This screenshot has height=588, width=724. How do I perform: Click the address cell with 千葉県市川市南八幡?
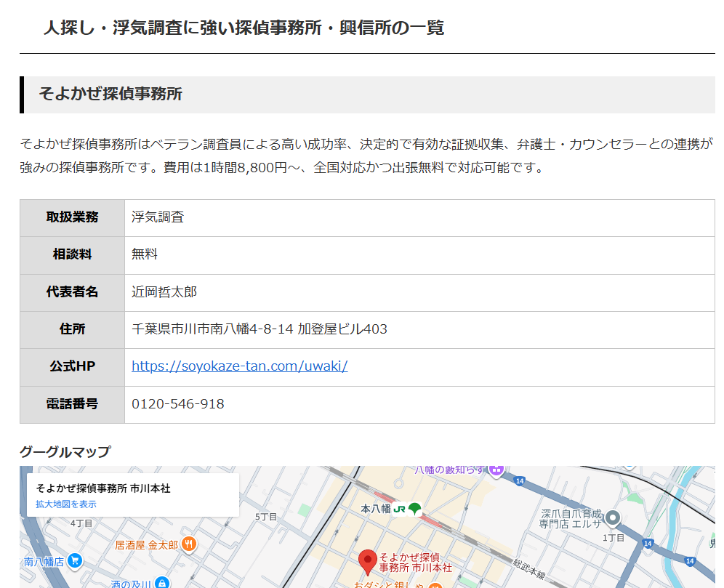click(x=260, y=329)
